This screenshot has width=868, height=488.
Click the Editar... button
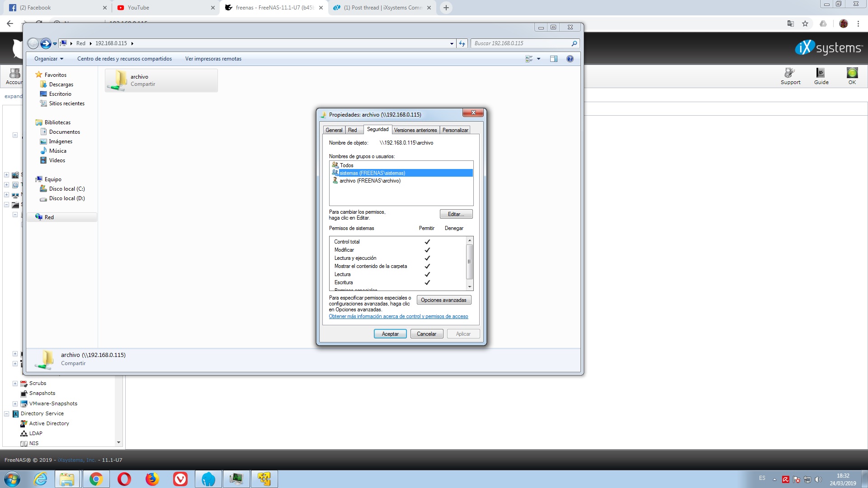(456, 214)
